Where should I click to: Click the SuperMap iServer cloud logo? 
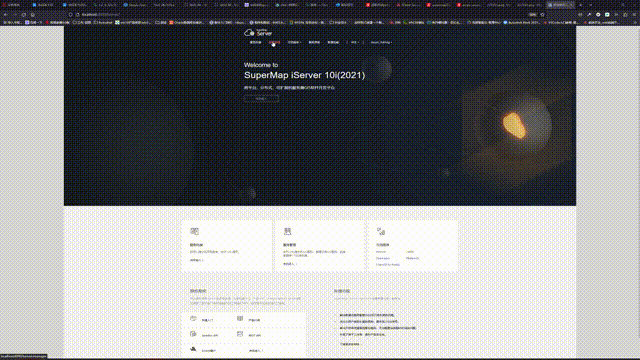(x=258, y=32)
